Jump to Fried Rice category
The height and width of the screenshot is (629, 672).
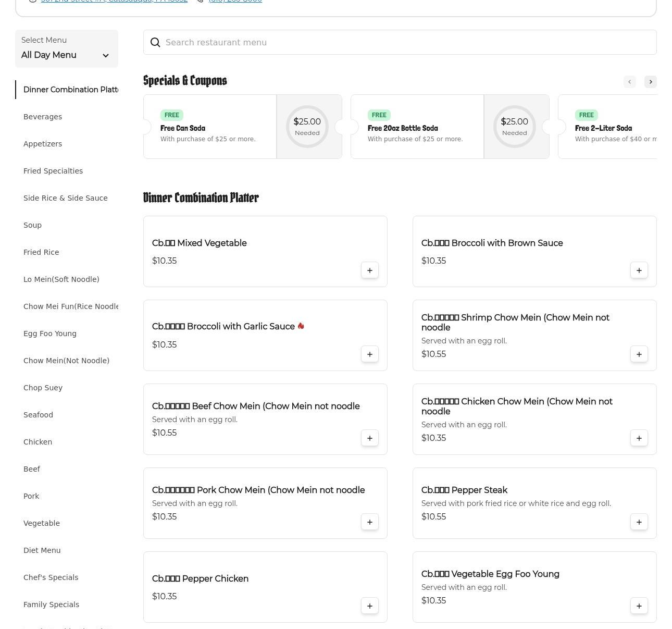[x=41, y=252]
